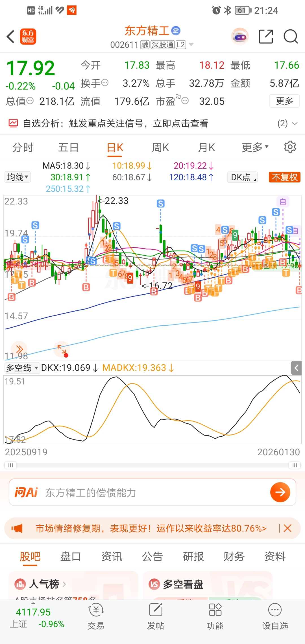
Task: Open chart settings gear icon
Action: (290, 147)
